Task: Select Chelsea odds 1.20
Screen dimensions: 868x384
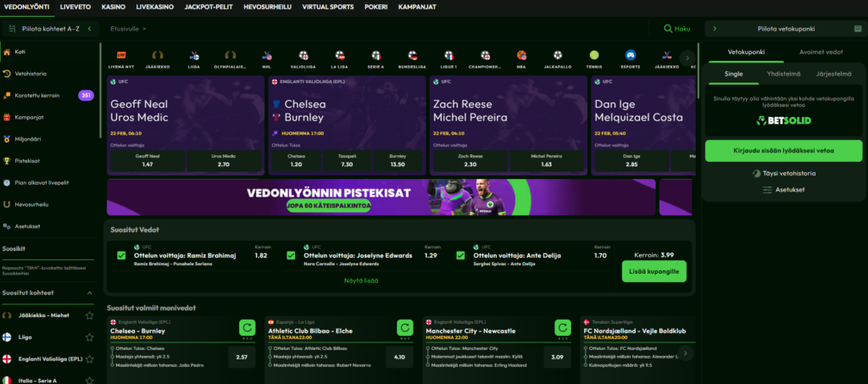Action: coord(296,160)
